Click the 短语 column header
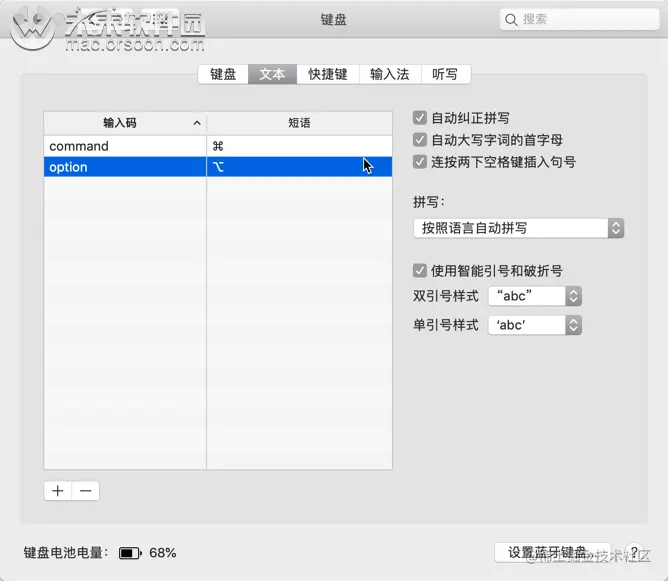Image resolution: width=668 pixels, height=581 pixels. coord(299,124)
